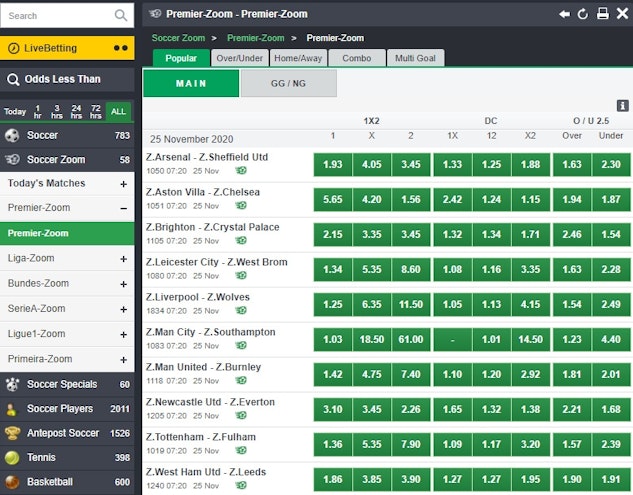
Task: Click the Soccer Specials icon
Action: [x=12, y=384]
